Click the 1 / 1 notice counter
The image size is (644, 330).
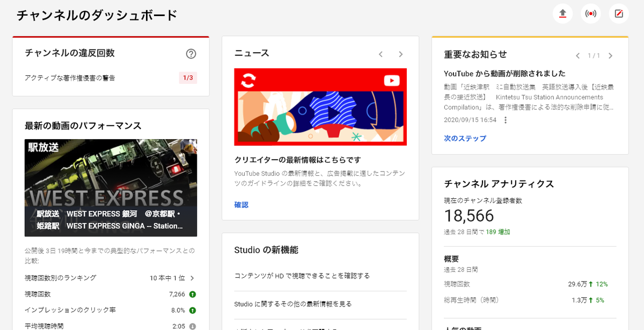[594, 55]
